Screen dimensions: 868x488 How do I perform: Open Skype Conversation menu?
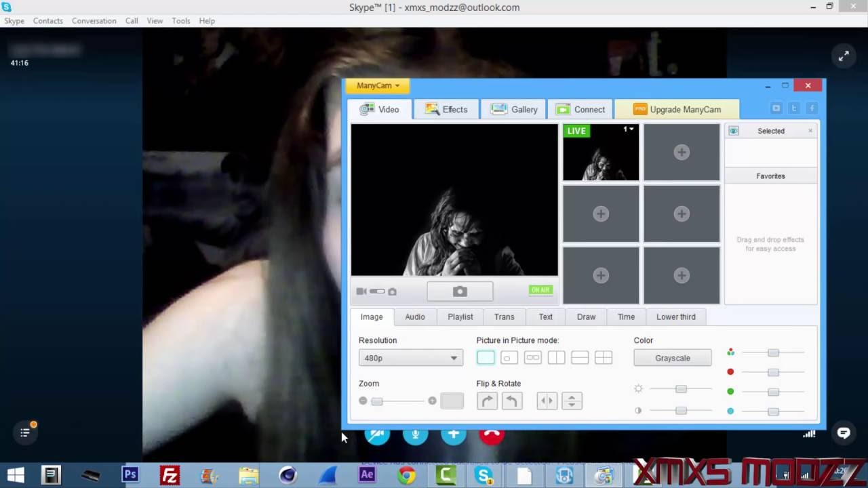pos(94,21)
